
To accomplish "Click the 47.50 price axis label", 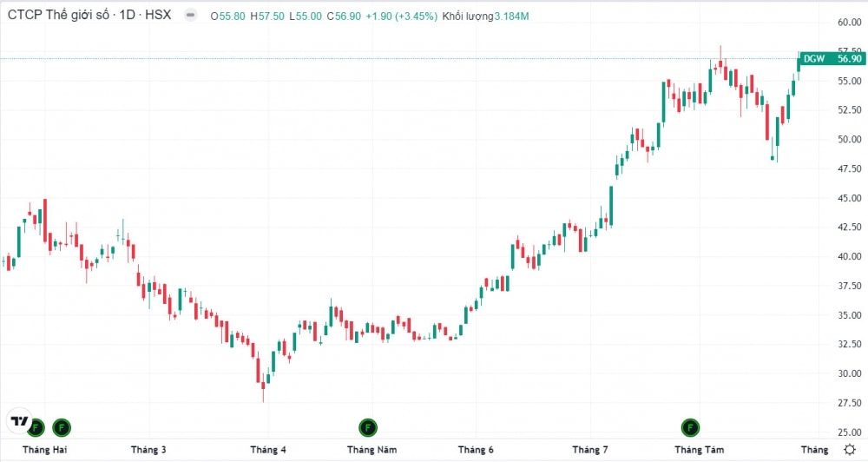I will pos(849,168).
